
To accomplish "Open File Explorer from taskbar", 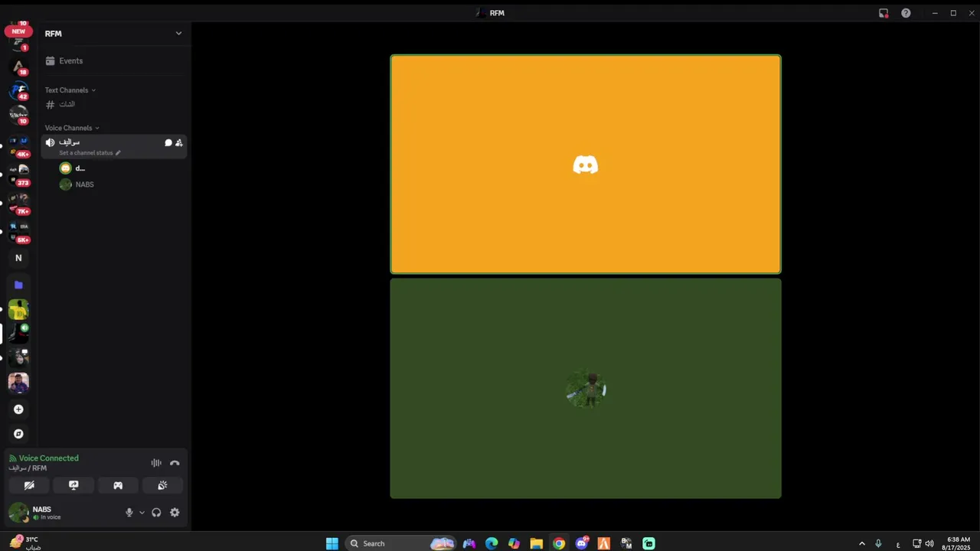I will tap(536, 543).
